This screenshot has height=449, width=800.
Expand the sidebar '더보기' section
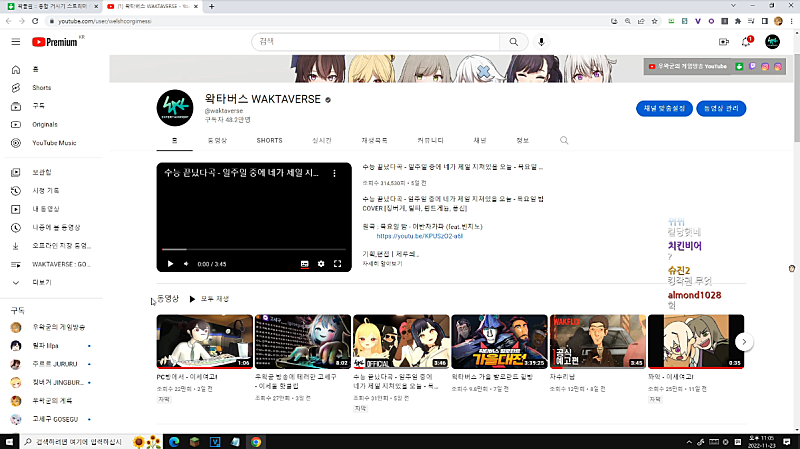click(41, 282)
